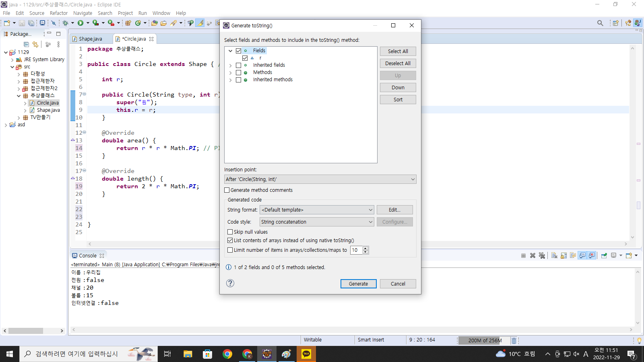Expand the Methods tree node in dialog

click(230, 72)
